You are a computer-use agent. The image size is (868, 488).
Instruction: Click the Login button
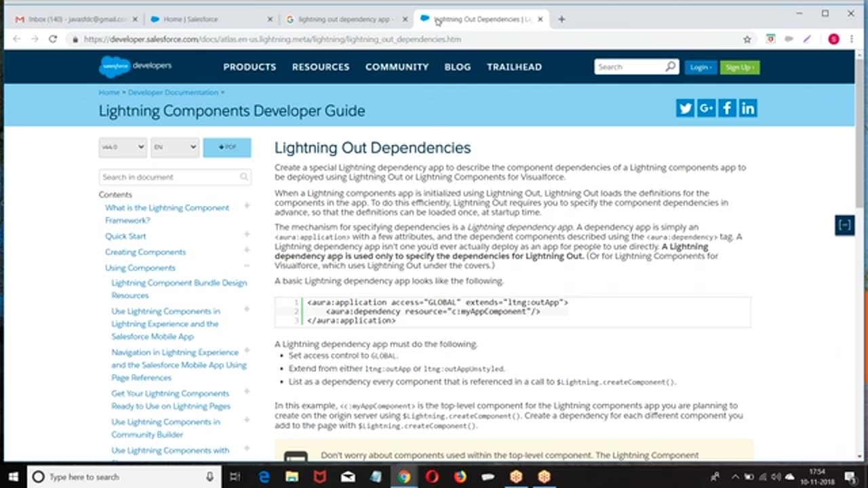(x=700, y=67)
